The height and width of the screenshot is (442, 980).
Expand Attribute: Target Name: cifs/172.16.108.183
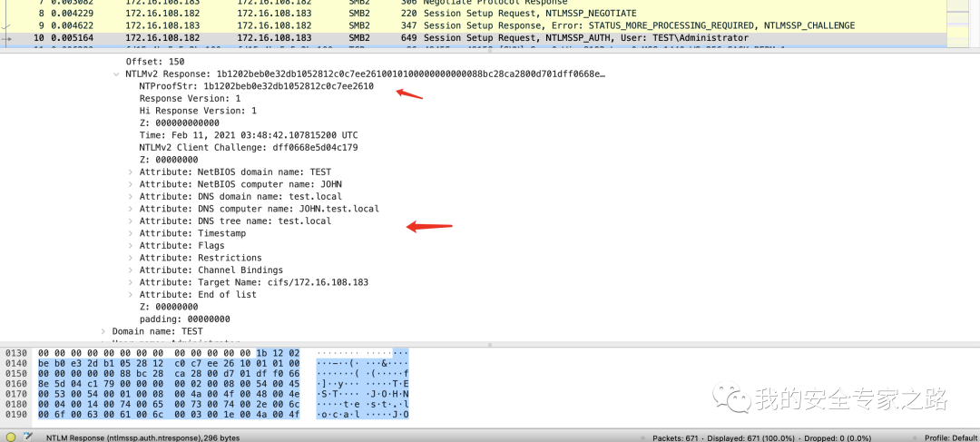130,282
